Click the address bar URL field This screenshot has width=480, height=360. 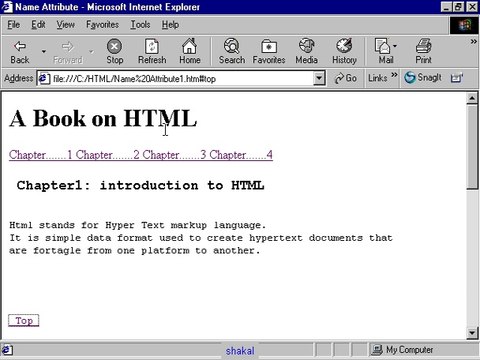182,79
